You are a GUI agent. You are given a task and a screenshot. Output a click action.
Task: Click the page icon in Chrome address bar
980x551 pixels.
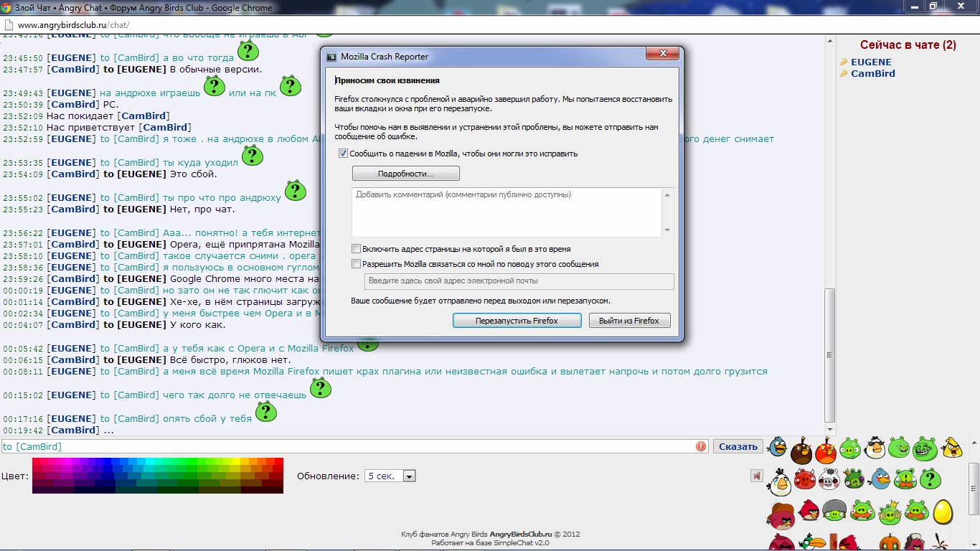(x=9, y=24)
